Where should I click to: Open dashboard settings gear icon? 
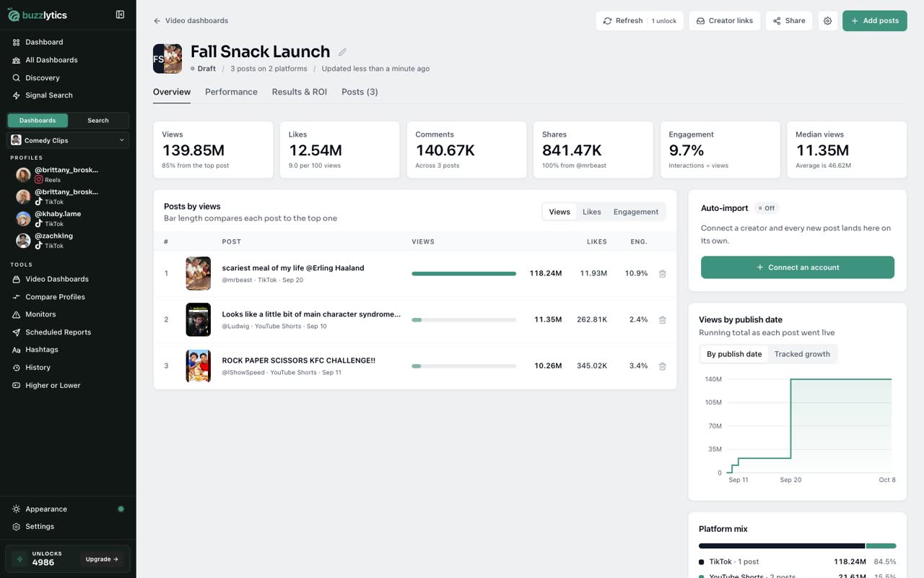827,21
